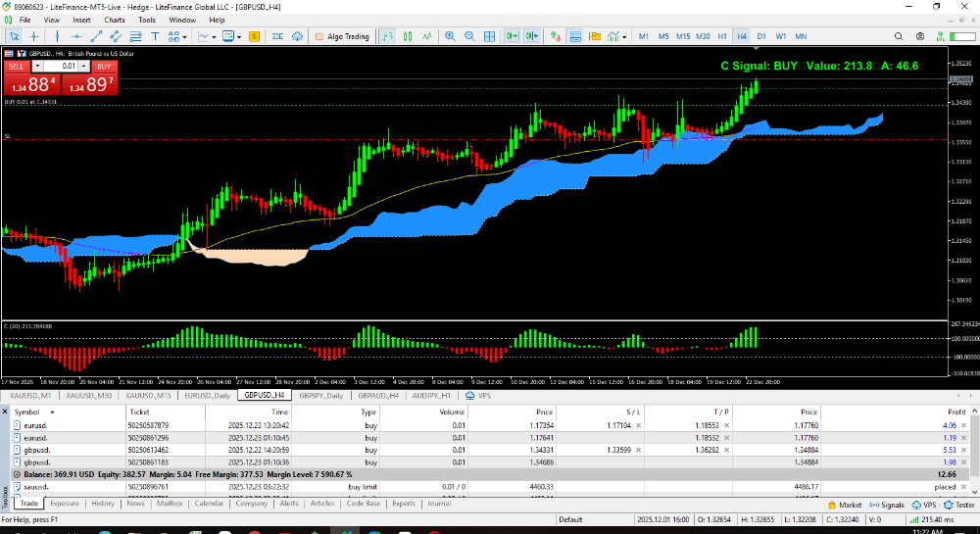This screenshot has height=534, width=980.
Task: Open the chart type dropdown arrow
Action: (x=215, y=36)
